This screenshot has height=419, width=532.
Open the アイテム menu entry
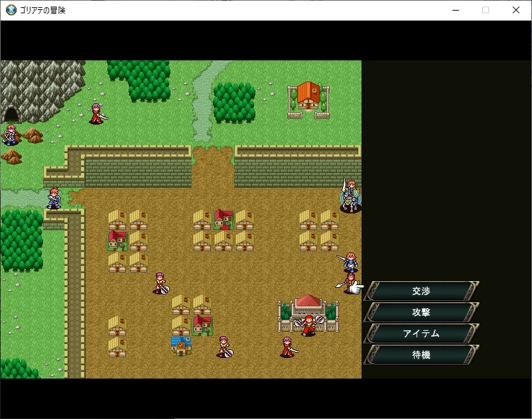click(421, 333)
